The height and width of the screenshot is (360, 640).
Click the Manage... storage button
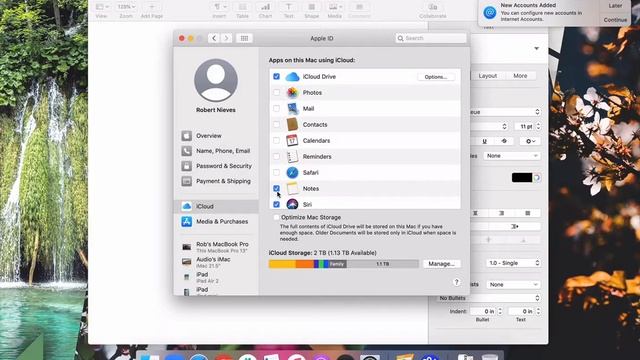[441, 264]
